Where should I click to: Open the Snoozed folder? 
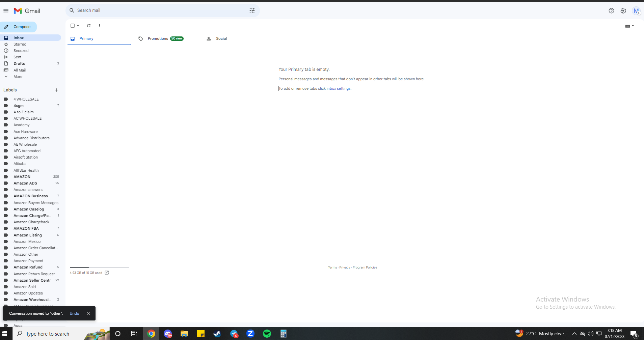click(x=31, y=51)
